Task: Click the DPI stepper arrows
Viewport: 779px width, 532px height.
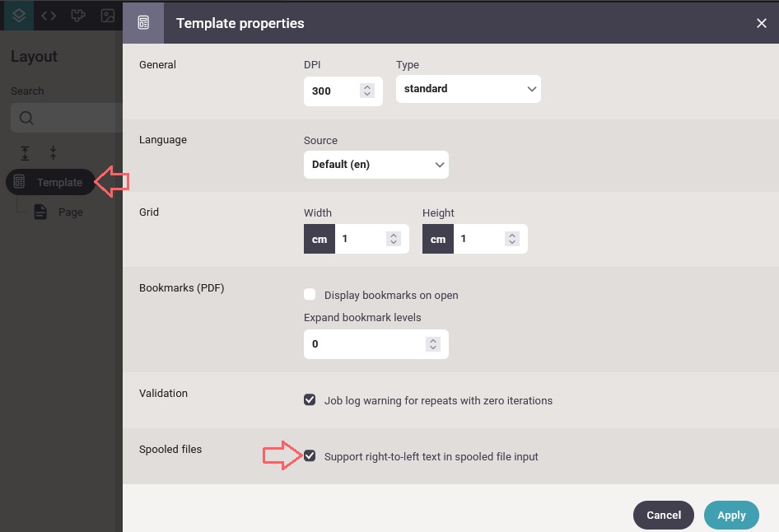Action: pos(367,91)
